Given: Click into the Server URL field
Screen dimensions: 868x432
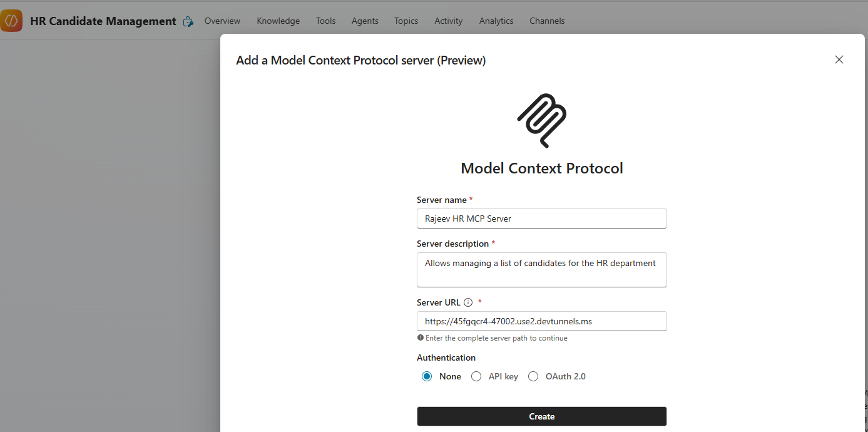Looking at the screenshot, I should pyautogui.click(x=541, y=321).
